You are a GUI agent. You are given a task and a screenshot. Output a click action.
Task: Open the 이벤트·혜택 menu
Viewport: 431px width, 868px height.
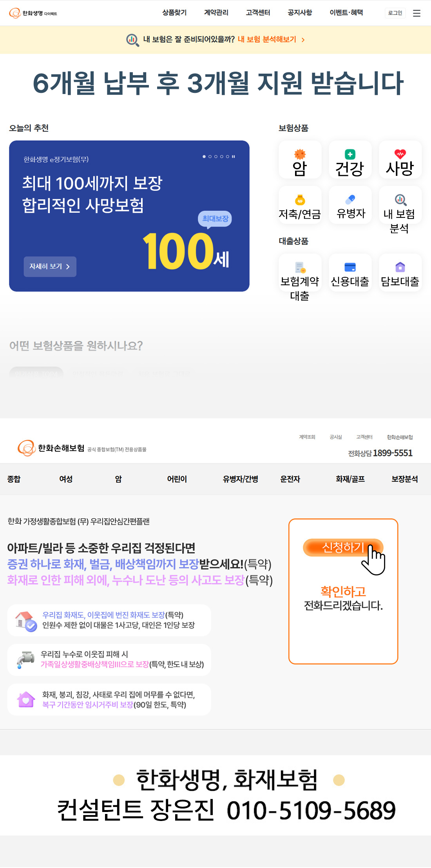click(346, 13)
